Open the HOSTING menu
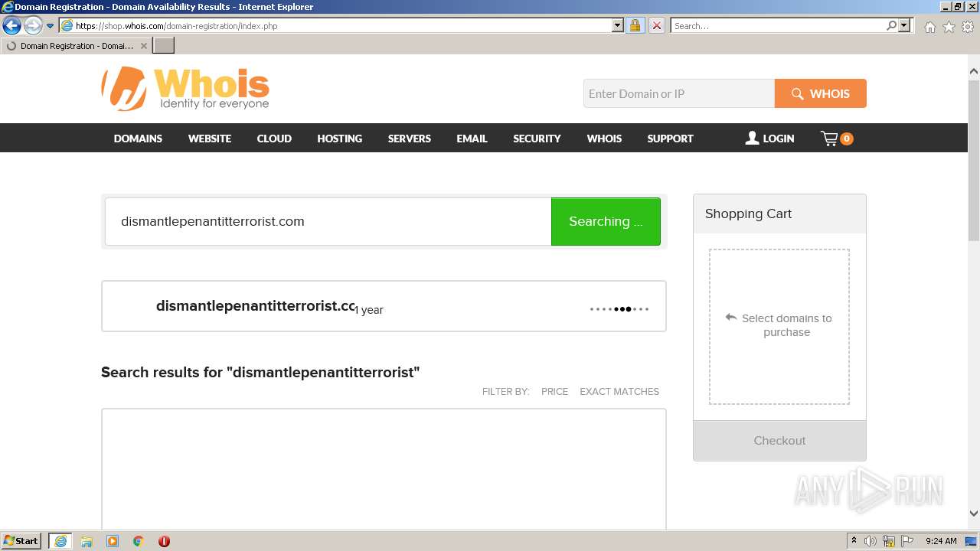The image size is (980, 551). tap(340, 139)
